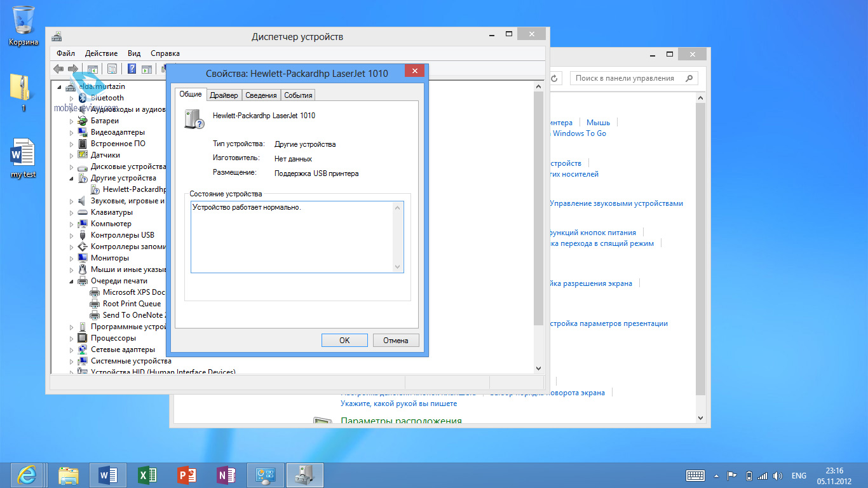Image resolution: width=868 pixels, height=488 pixels.
Task: Click the Батареи battery icon in tree
Action: [x=83, y=121]
